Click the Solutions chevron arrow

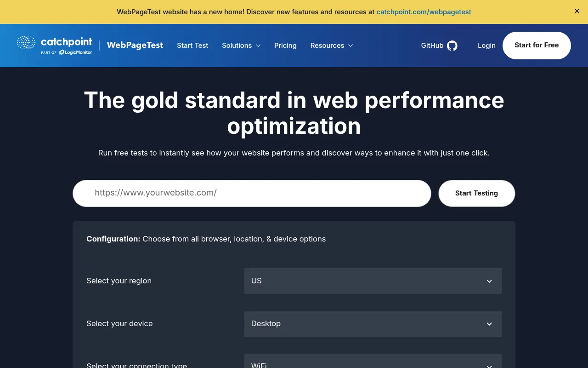258,46
